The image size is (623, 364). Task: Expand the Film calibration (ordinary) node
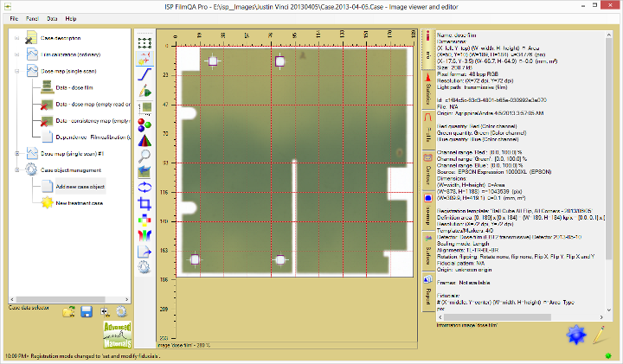click(16, 54)
